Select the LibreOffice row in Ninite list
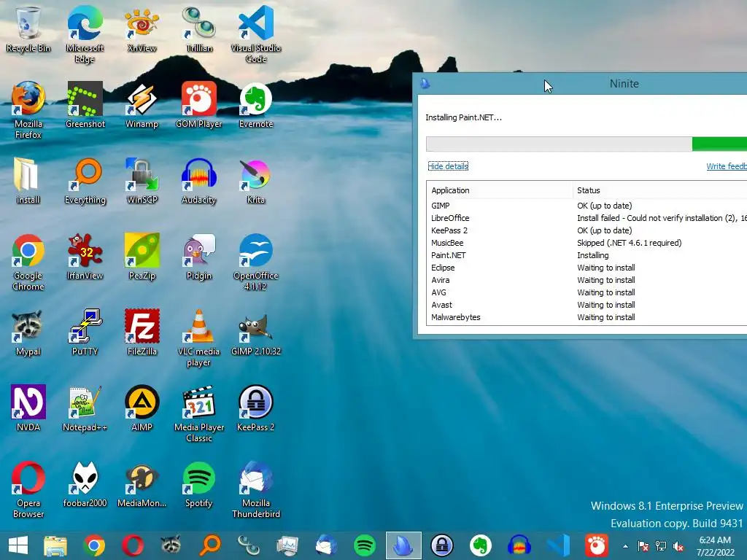The image size is (747, 560). pos(587,218)
